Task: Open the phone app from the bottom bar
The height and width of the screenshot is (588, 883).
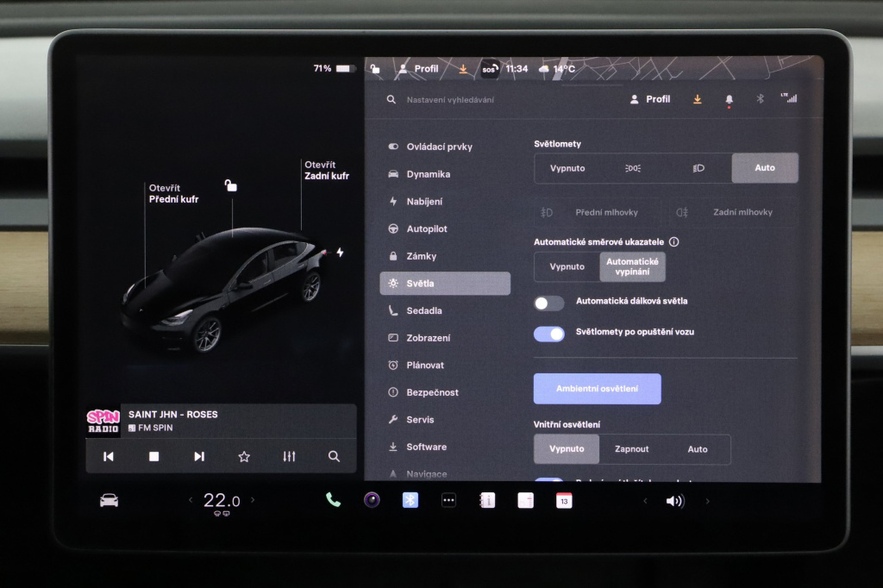Action: [x=333, y=500]
